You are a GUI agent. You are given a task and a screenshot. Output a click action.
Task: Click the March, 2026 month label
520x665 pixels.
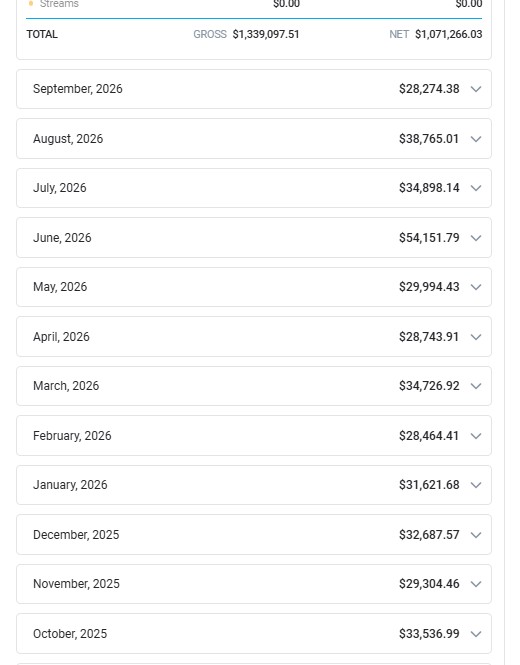66,386
